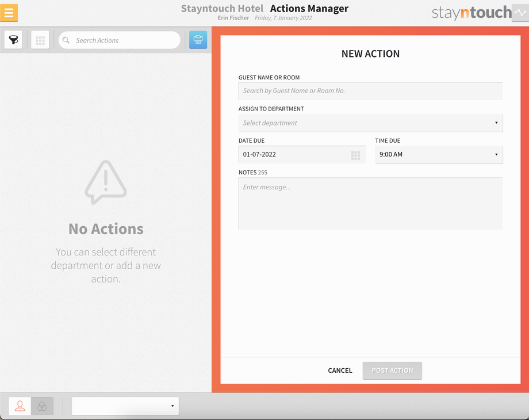The width and height of the screenshot is (529, 420).
Task: Click the Post Action button
Action: (x=392, y=371)
